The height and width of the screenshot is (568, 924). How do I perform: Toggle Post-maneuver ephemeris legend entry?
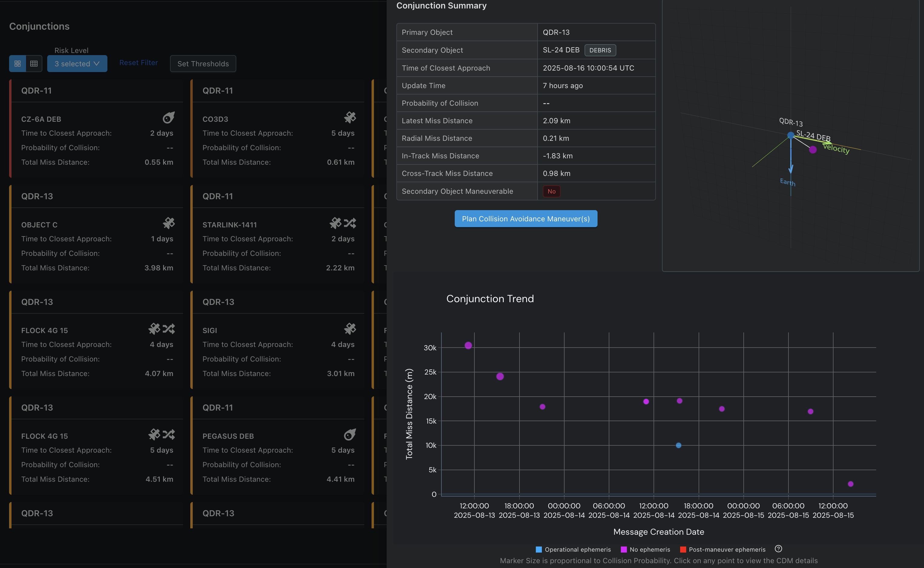[722, 550]
